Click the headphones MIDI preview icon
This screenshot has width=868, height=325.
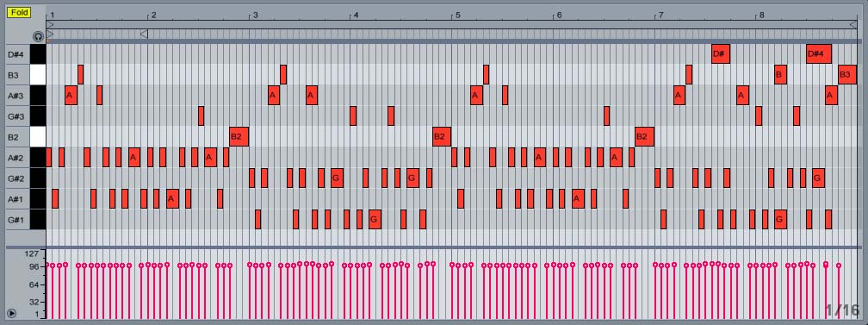(38, 36)
